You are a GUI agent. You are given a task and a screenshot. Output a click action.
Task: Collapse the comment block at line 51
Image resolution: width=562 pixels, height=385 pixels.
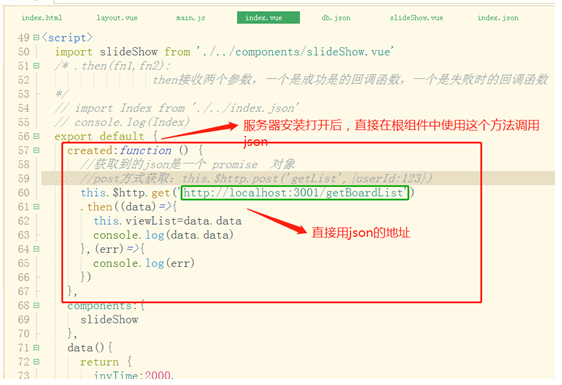coord(36,66)
